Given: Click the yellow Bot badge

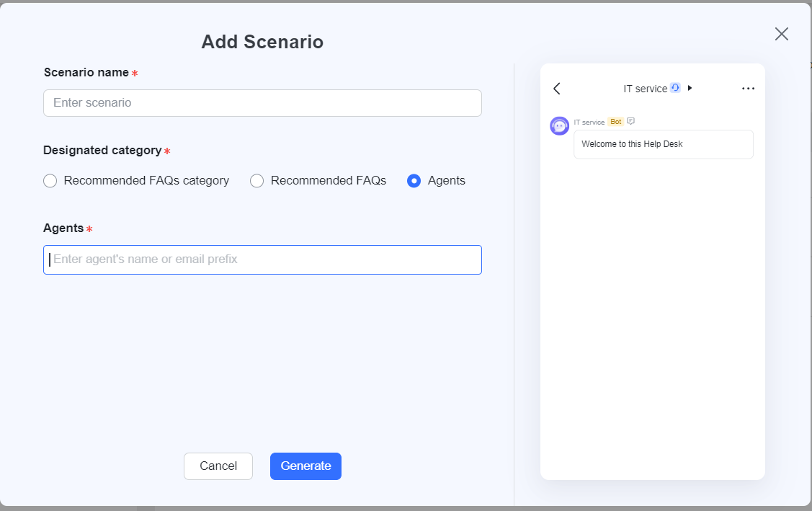Looking at the screenshot, I should (615, 122).
